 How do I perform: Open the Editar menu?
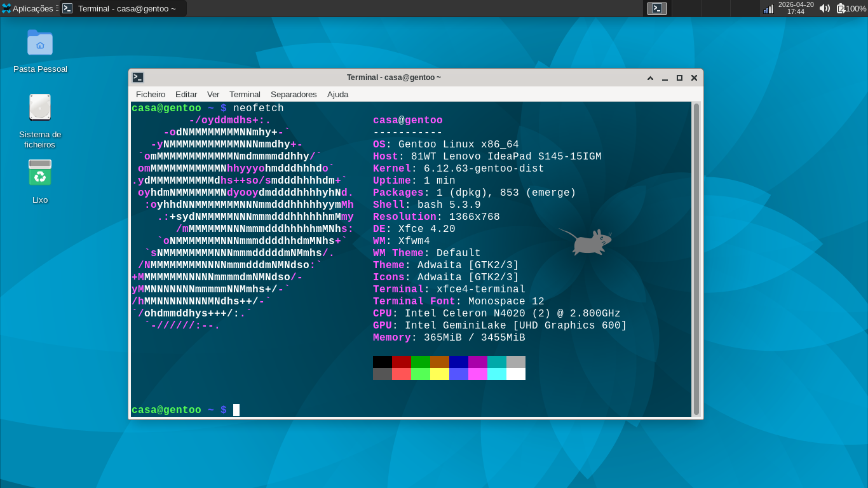tap(186, 94)
